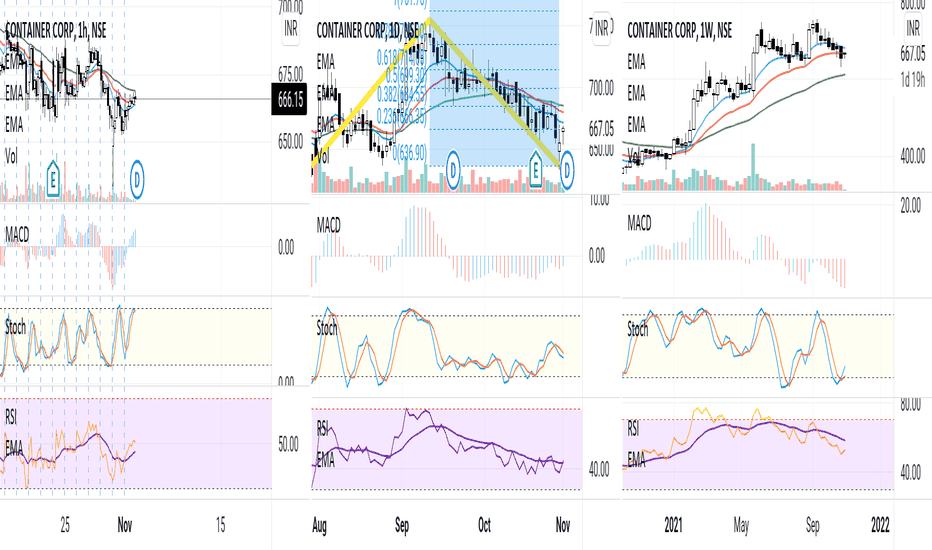Select the Vol legend on the 1h chart
The width and height of the screenshot is (932, 550).
coord(11,156)
